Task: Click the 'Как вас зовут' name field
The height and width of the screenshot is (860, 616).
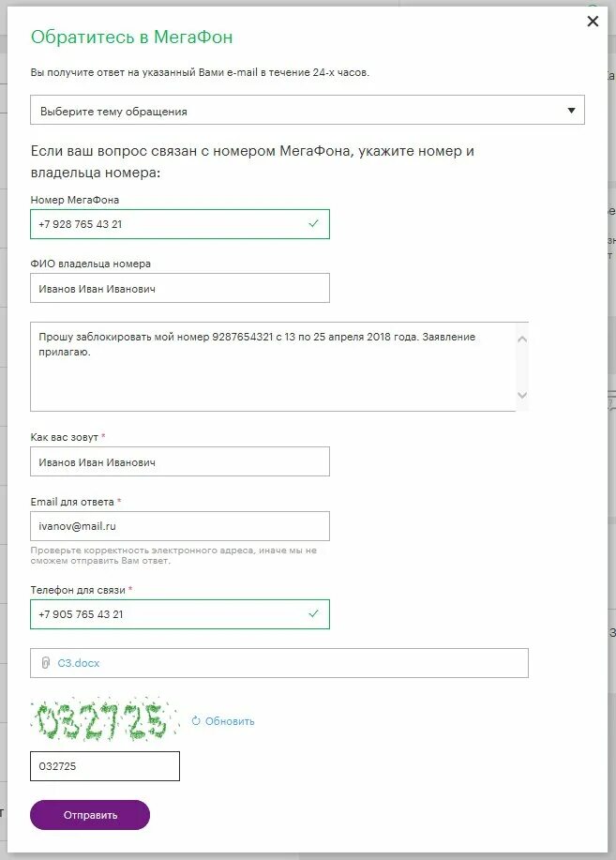Action: point(180,461)
